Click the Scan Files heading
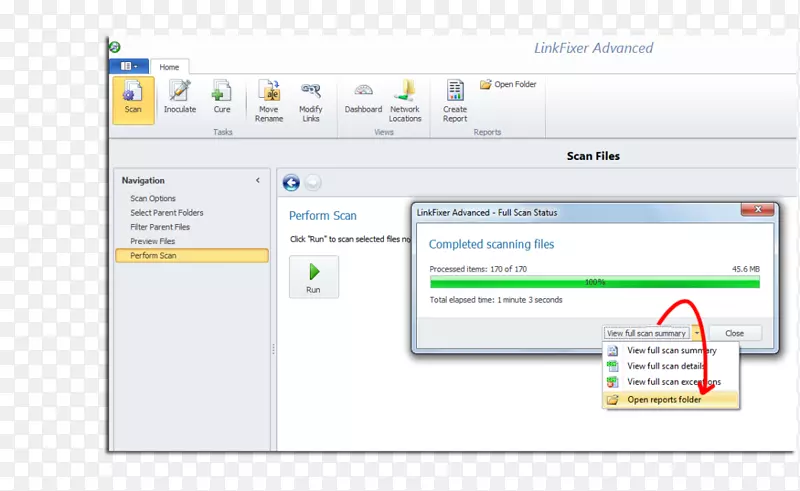Image resolution: width=800 pixels, height=491 pixels. [x=593, y=156]
